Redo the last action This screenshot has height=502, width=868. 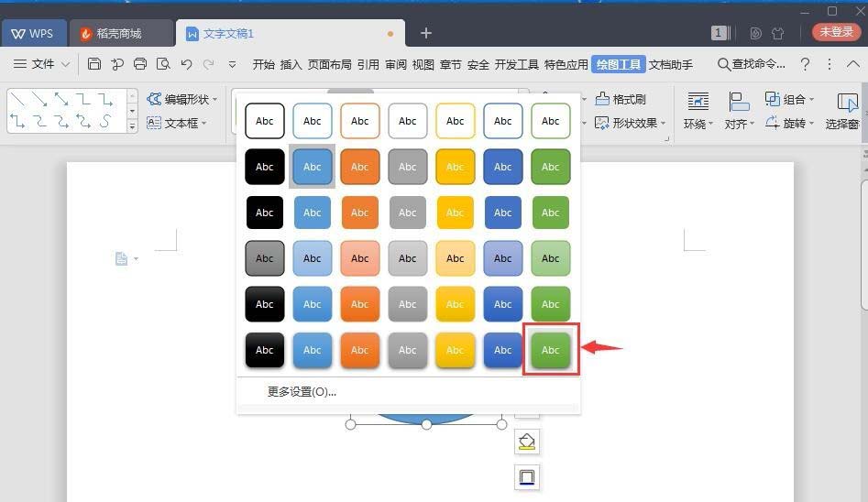pos(209,64)
